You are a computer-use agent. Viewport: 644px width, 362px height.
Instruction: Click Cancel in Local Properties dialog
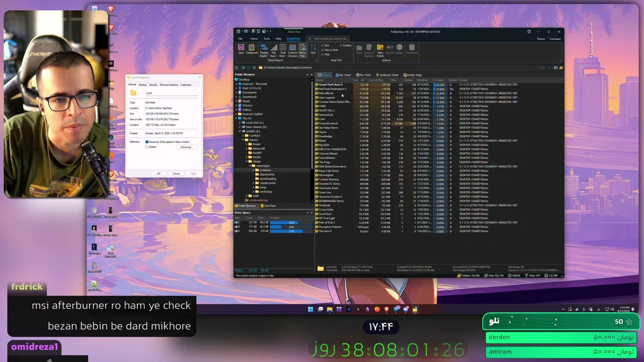click(x=176, y=173)
